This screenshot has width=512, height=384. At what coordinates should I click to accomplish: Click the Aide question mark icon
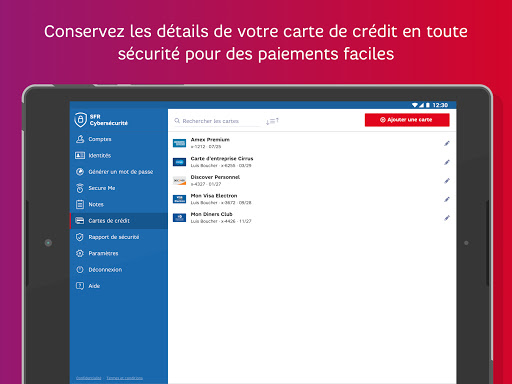tap(80, 286)
